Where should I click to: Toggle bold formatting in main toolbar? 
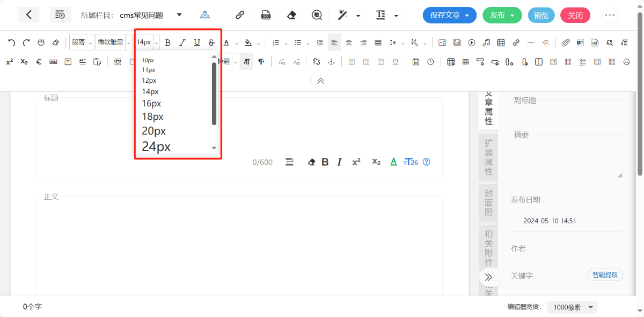(168, 42)
